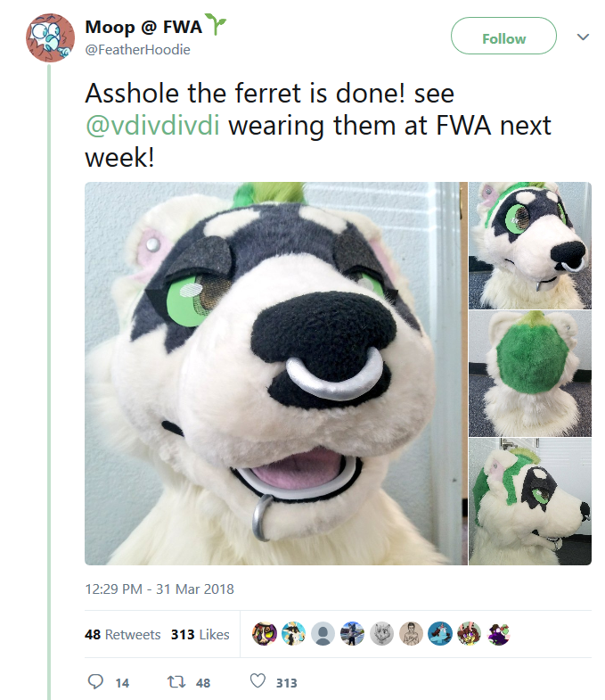This screenshot has width=605, height=700.
Task: Open the @vdivdivdi mention link
Action: click(152, 126)
